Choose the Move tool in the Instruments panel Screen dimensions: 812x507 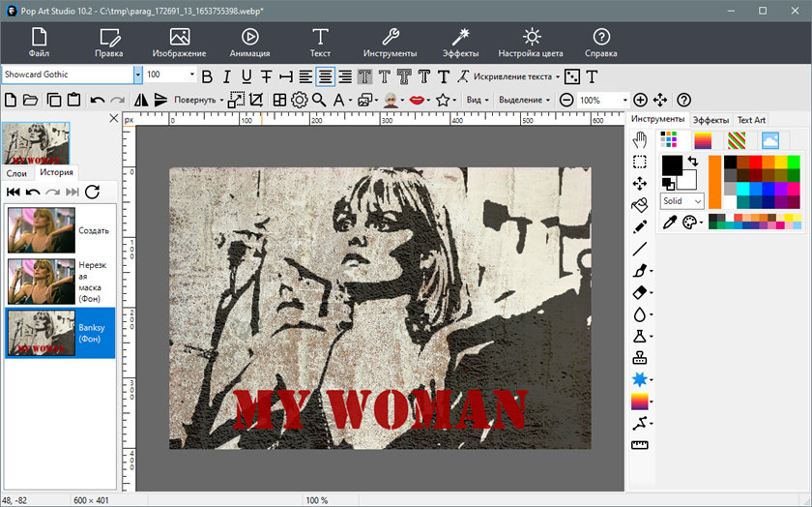(x=640, y=184)
